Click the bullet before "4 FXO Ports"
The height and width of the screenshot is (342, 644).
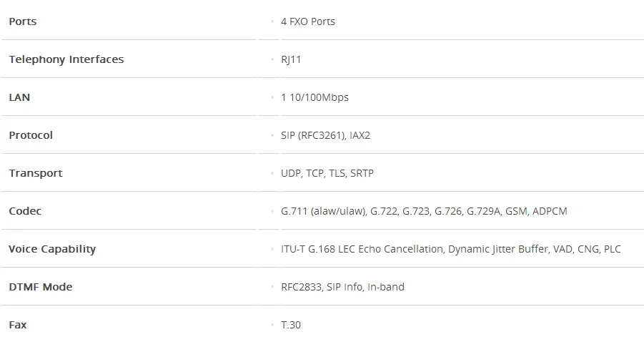(x=272, y=21)
